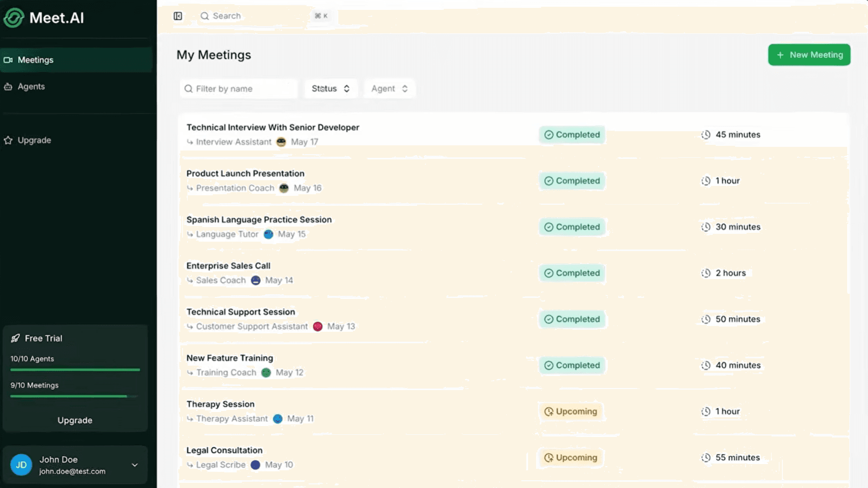Viewport: 868px width, 488px height.
Task: Expand the John Doe account chevron
Action: coord(135,465)
